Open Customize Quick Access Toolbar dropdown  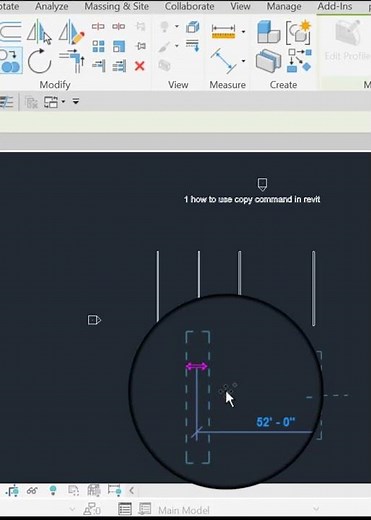[x=76, y=101]
